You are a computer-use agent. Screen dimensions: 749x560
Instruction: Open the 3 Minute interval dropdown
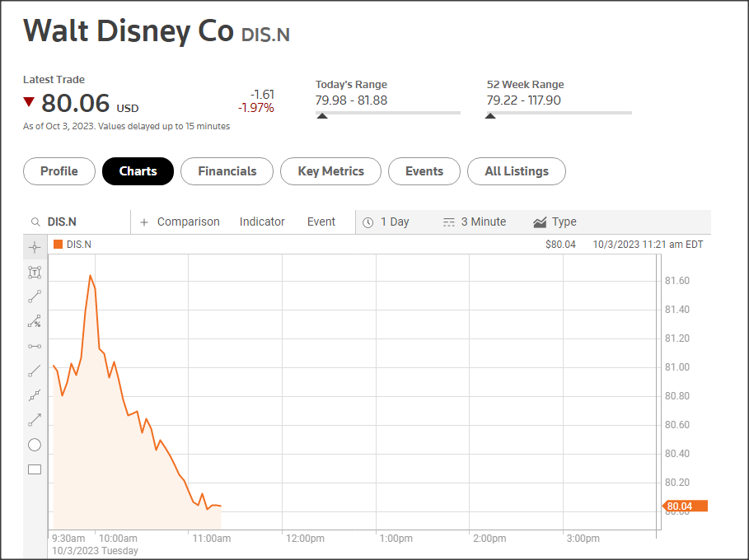[x=475, y=222]
